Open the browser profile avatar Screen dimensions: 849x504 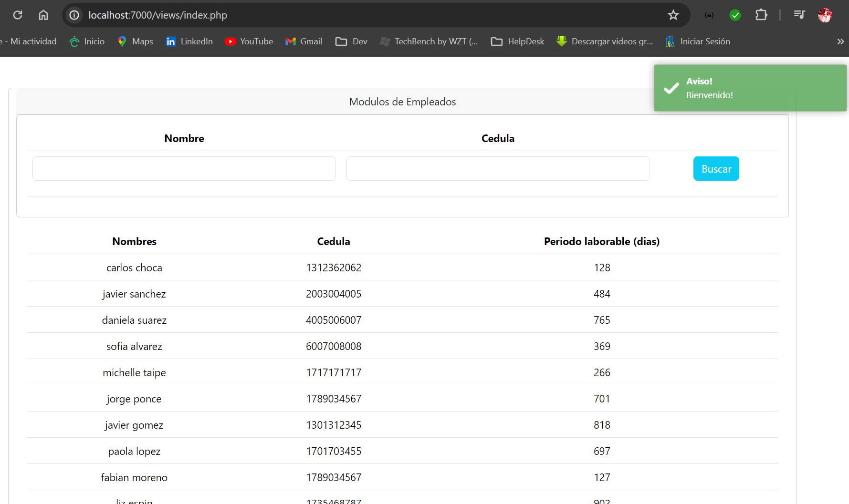(825, 15)
